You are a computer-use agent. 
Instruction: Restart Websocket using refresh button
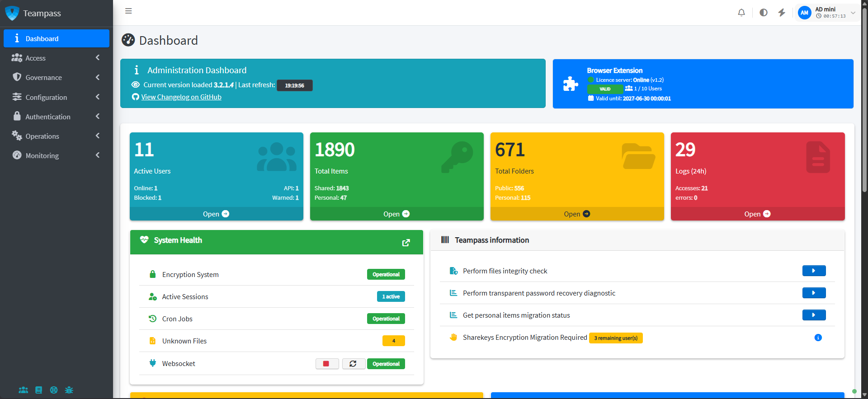coord(354,364)
